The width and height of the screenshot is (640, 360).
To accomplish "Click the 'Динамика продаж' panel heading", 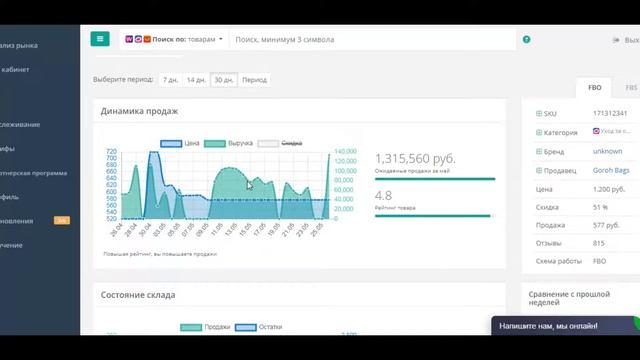I will point(139,111).
